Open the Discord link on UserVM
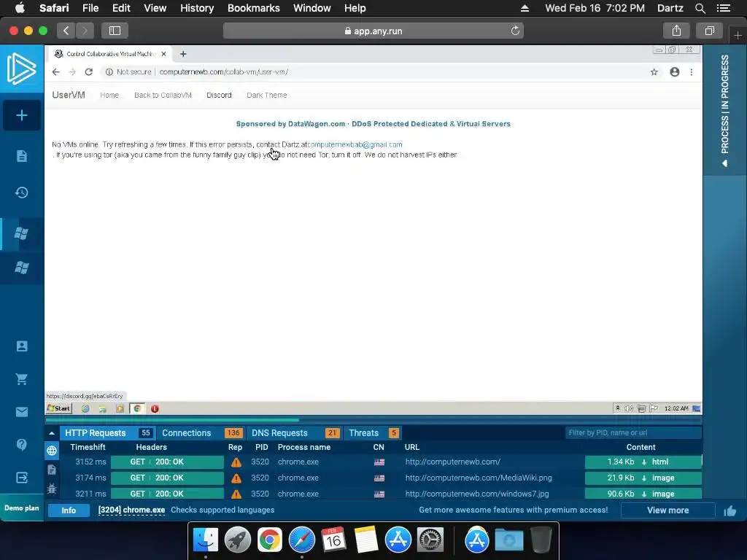747x560 pixels. click(219, 96)
